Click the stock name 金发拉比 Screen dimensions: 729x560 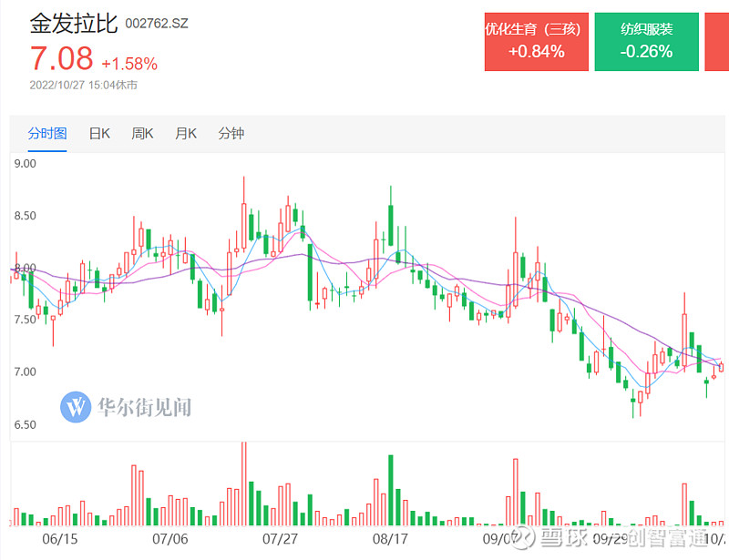point(74,24)
